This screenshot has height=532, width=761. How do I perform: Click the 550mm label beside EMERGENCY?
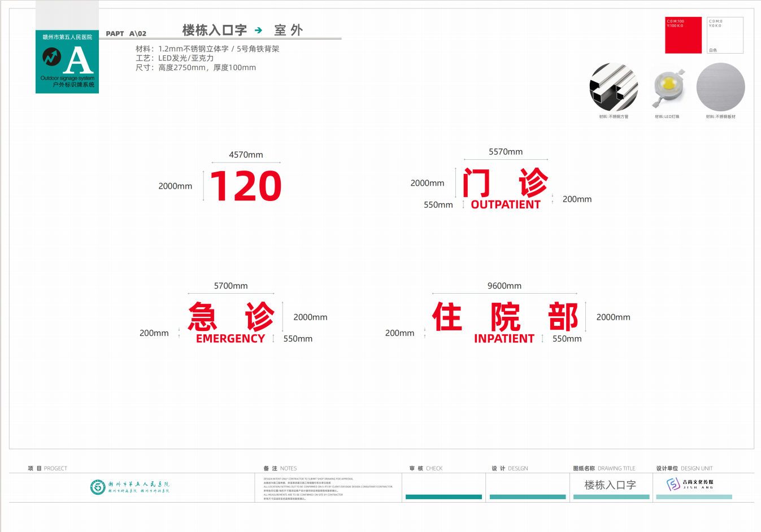pyautogui.click(x=298, y=339)
